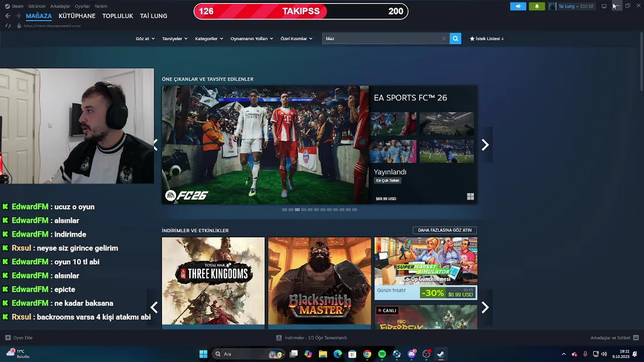Clear the search field with the X
This screenshot has width=644, height=362.
[444, 38]
